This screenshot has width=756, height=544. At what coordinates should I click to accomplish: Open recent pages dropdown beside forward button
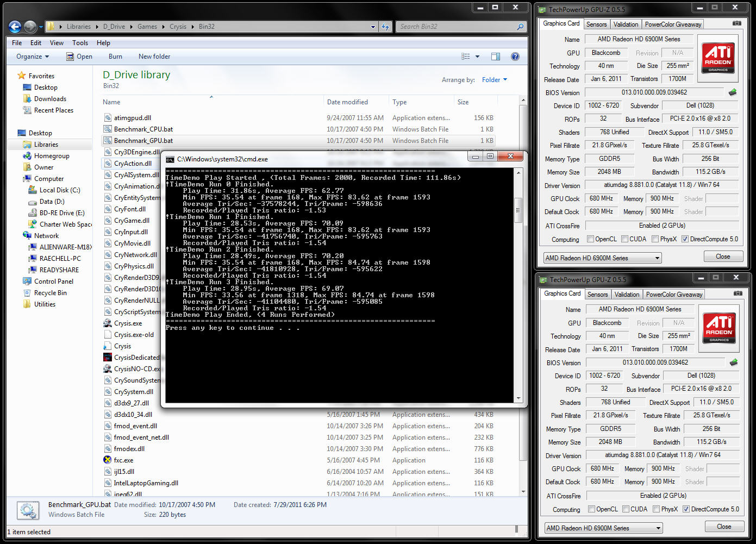(x=41, y=27)
